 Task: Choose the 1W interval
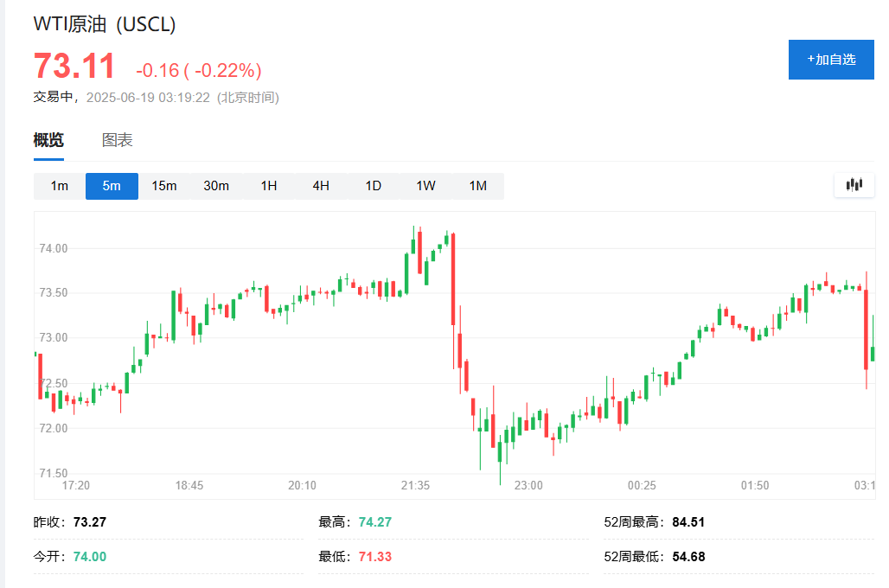pos(425,186)
